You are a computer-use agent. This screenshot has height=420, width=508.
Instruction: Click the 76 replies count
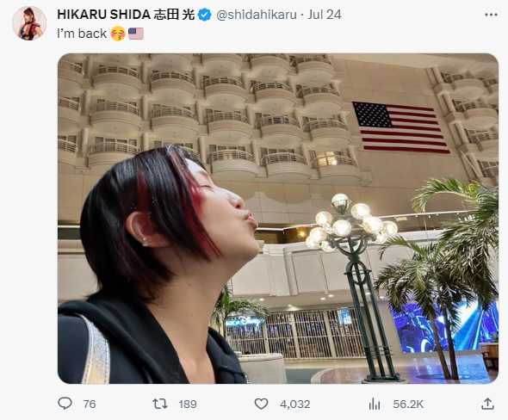(x=90, y=405)
